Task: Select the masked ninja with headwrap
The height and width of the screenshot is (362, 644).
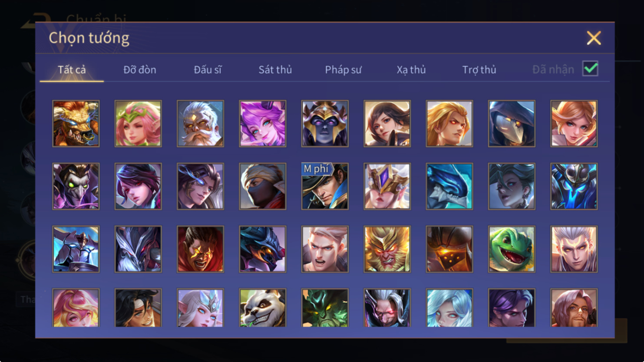Action: [x=263, y=186]
